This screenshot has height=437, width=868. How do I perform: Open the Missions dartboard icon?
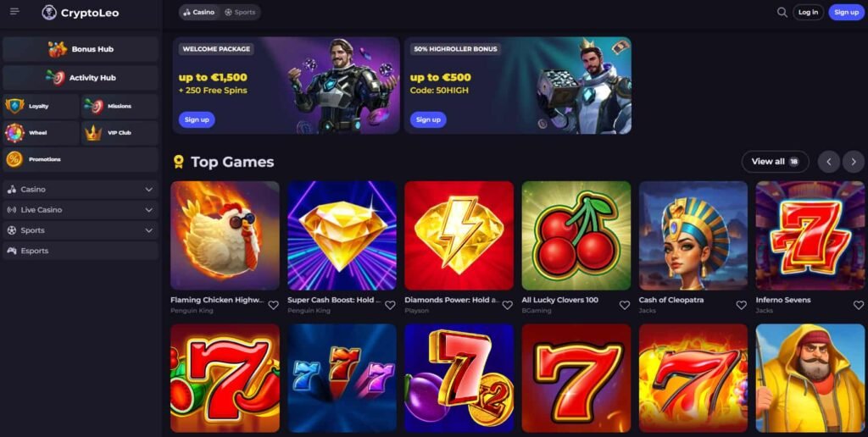[94, 106]
